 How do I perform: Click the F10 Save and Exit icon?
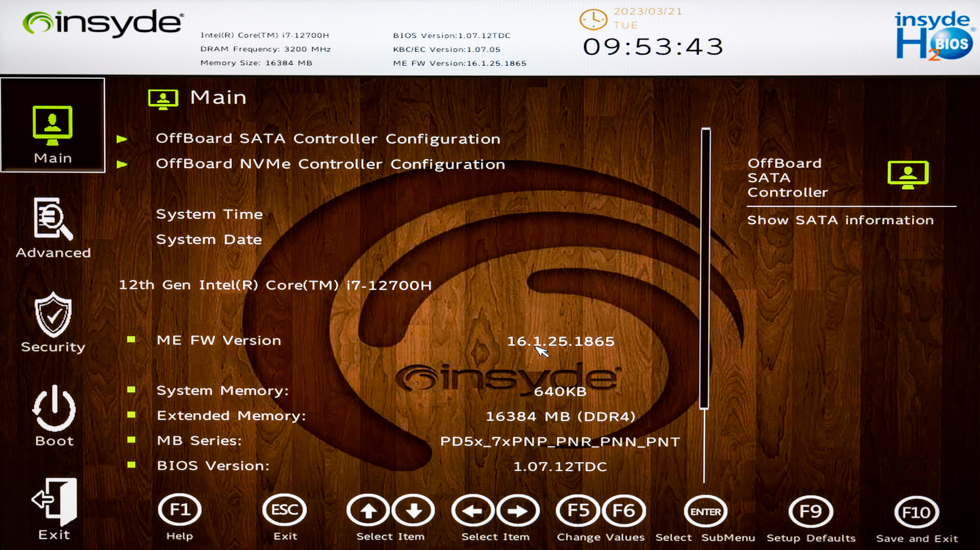pyautogui.click(x=916, y=512)
